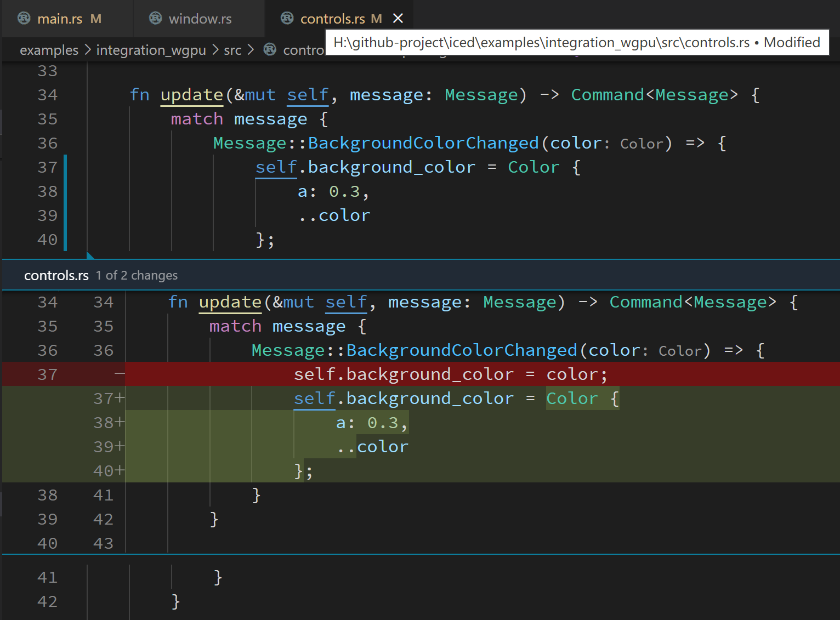Select the green added line 37 in the diff
Viewport: 840px width, 620px height.
tap(439, 398)
